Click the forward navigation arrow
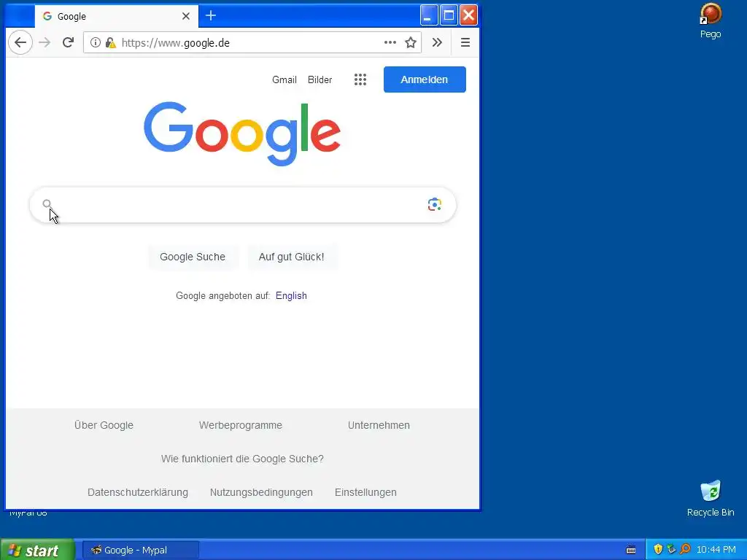Image resolution: width=747 pixels, height=560 pixels. pyautogui.click(x=44, y=42)
